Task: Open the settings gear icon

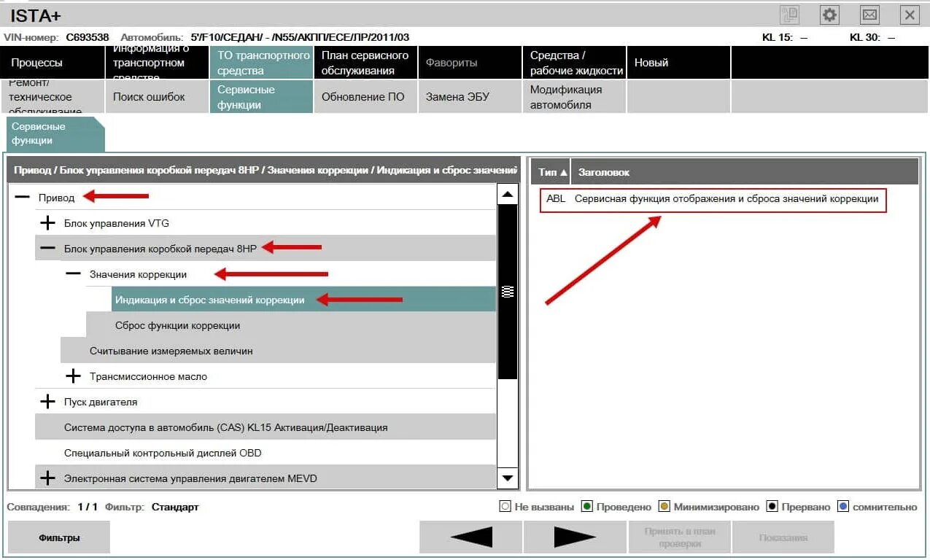Action: 829,15
